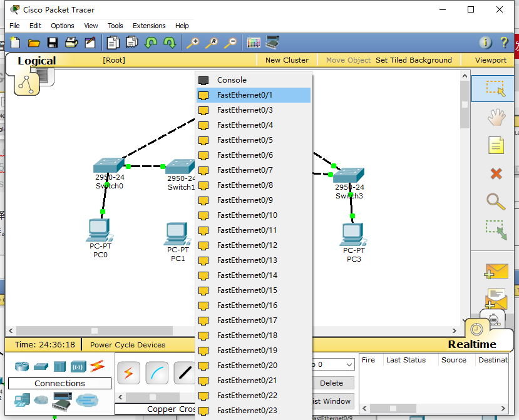
Task: Choose the Resize Shape tool
Action: click(x=496, y=230)
